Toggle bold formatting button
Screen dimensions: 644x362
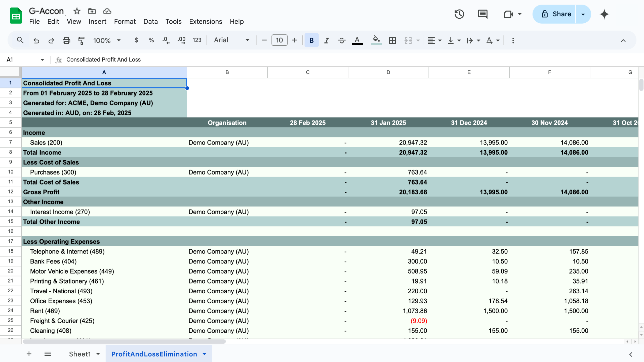311,40
